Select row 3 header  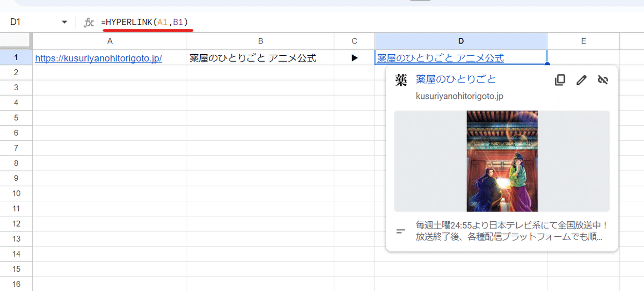pos(16,88)
